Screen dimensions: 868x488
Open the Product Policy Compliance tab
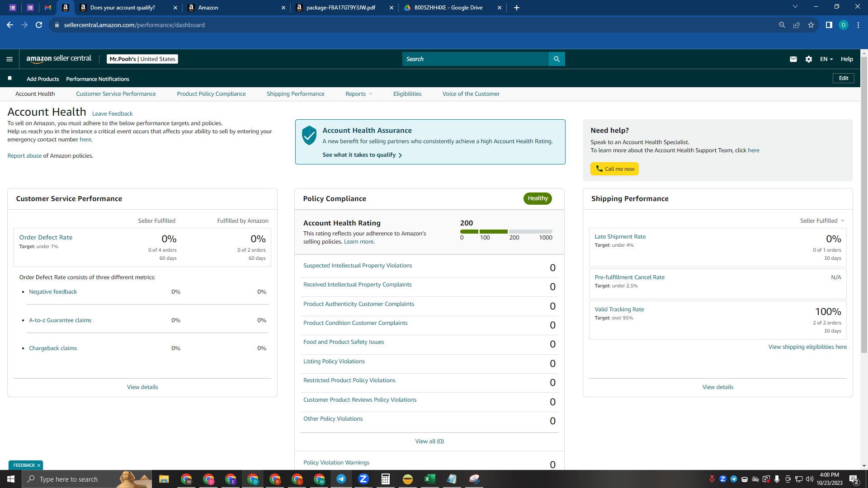[211, 94]
